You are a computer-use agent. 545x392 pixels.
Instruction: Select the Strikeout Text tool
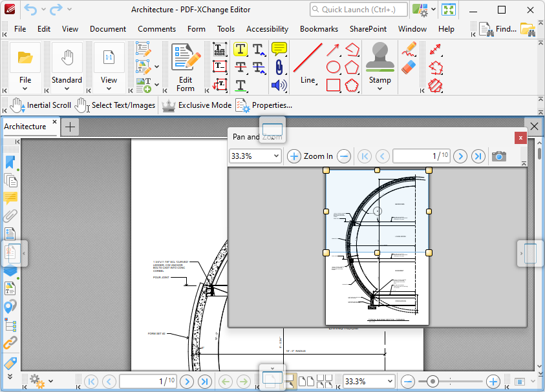(240, 67)
